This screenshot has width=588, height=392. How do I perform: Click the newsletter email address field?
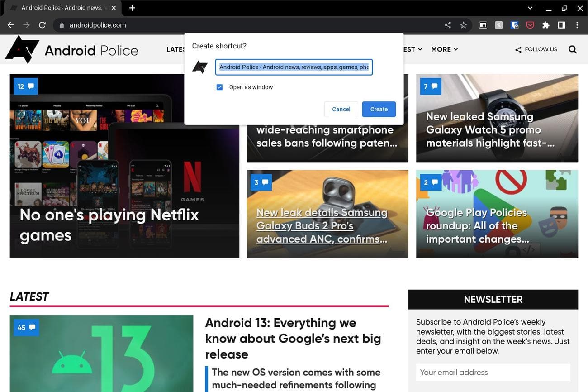pyautogui.click(x=493, y=372)
